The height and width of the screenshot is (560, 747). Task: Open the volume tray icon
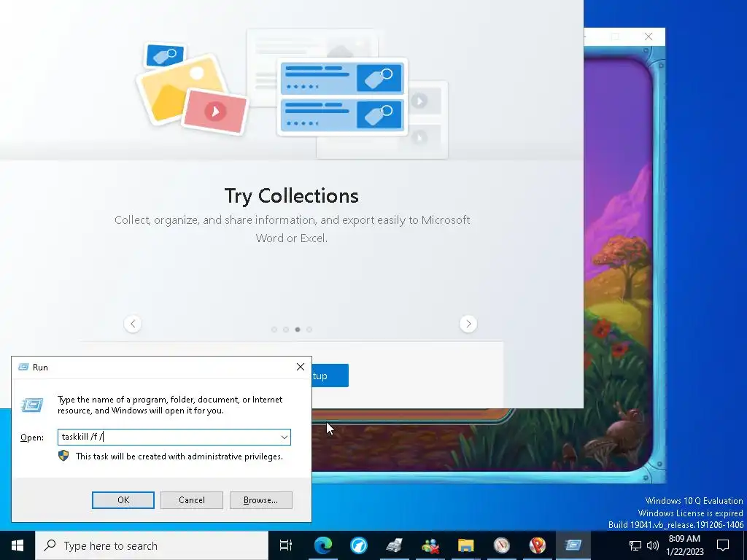click(653, 545)
